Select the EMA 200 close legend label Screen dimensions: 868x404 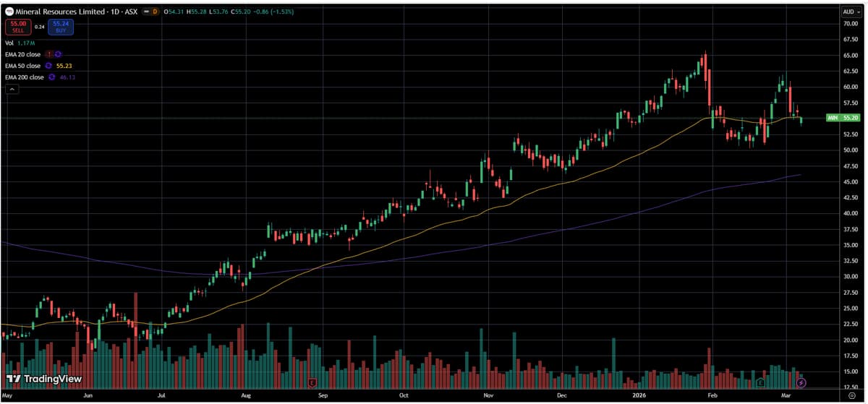(25, 77)
